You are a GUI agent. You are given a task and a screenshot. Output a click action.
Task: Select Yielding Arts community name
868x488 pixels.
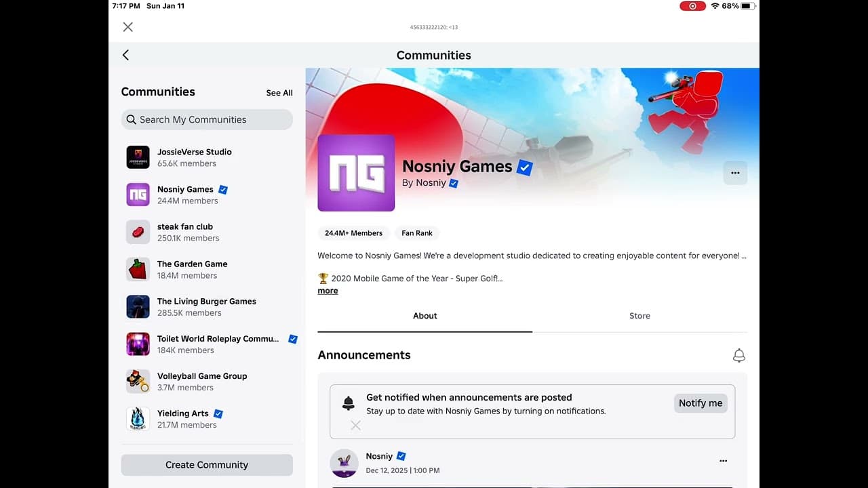[x=183, y=413]
